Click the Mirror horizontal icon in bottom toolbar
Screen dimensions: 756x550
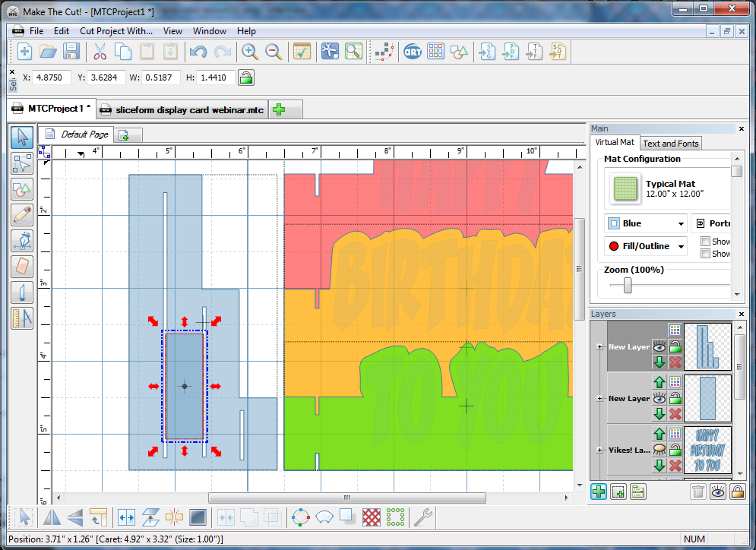pyautogui.click(x=52, y=517)
